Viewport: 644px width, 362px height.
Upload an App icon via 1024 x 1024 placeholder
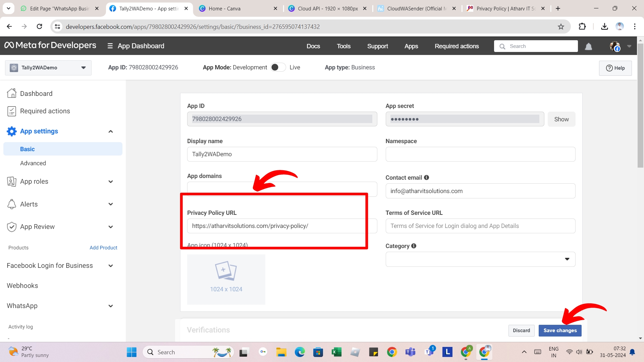(x=226, y=280)
